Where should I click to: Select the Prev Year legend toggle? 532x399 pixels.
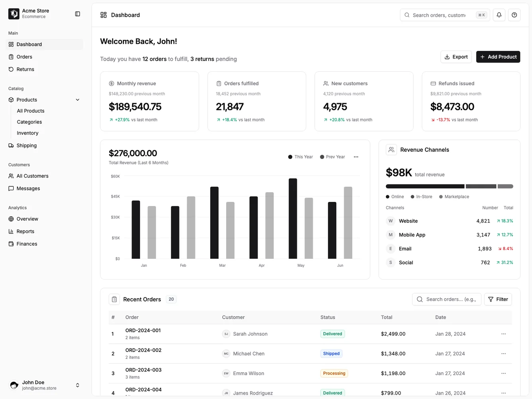point(332,156)
